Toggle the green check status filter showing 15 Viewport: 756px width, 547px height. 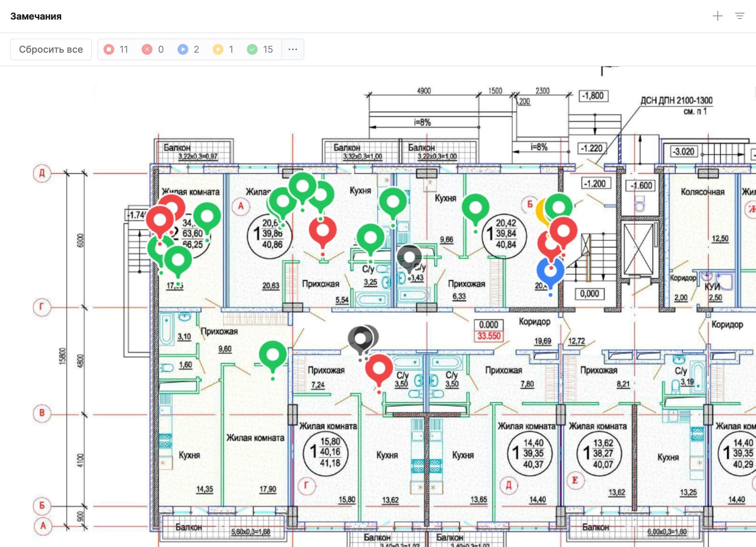point(260,49)
